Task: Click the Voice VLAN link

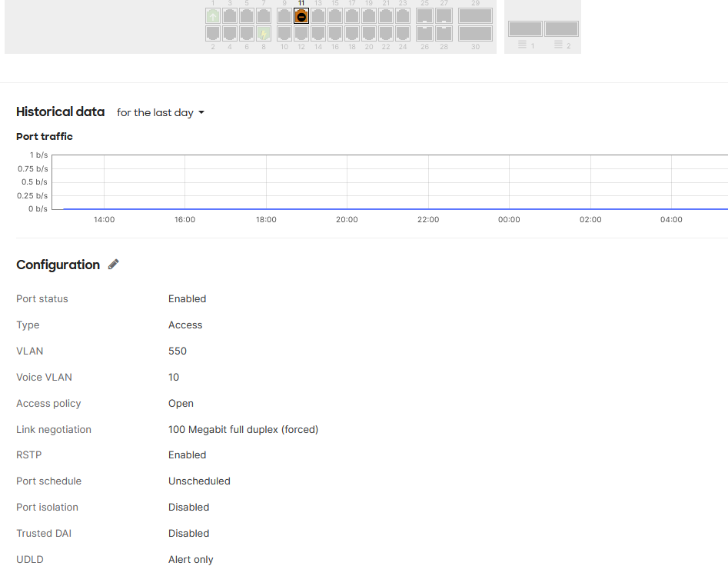Action: [44, 377]
